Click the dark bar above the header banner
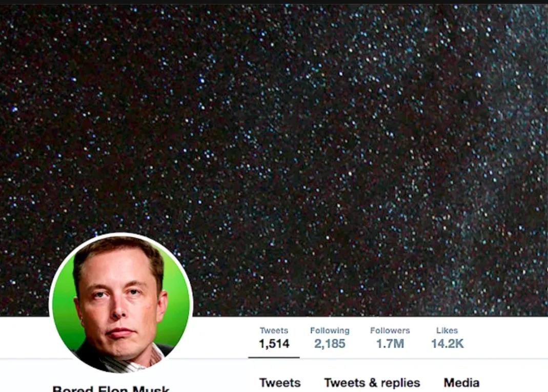548x392 pixels. pos(274,2)
